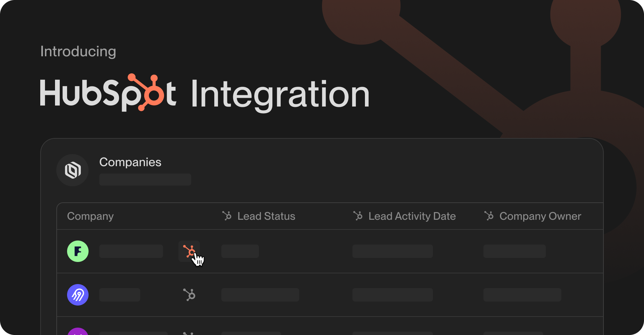Viewport: 644px width, 335px height.
Task: Click company name placeholder in F row
Action: pyautogui.click(x=131, y=251)
